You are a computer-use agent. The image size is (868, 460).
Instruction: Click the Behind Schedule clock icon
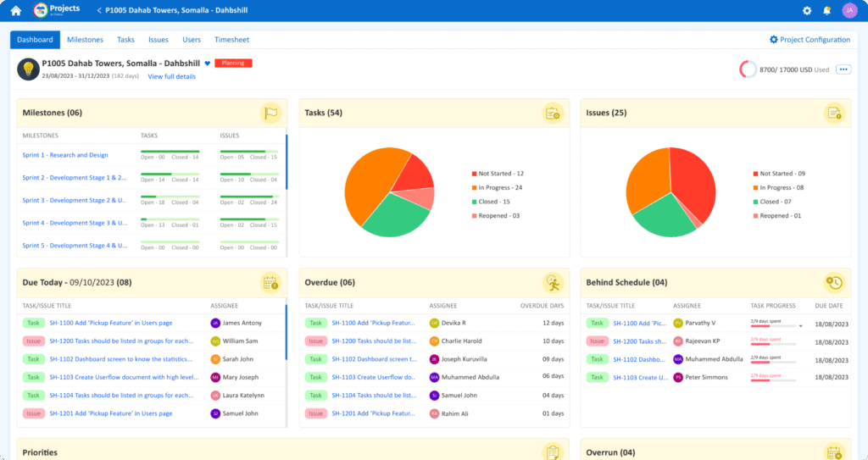click(x=834, y=282)
